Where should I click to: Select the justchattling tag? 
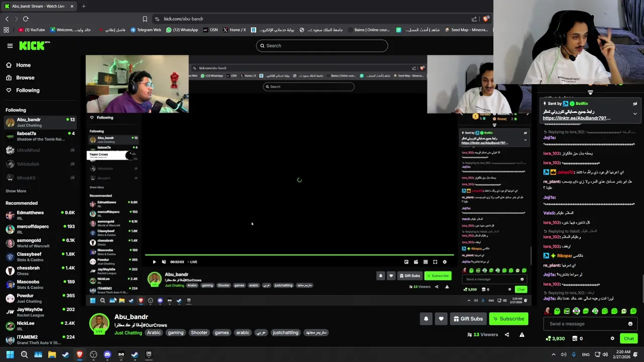point(285,333)
